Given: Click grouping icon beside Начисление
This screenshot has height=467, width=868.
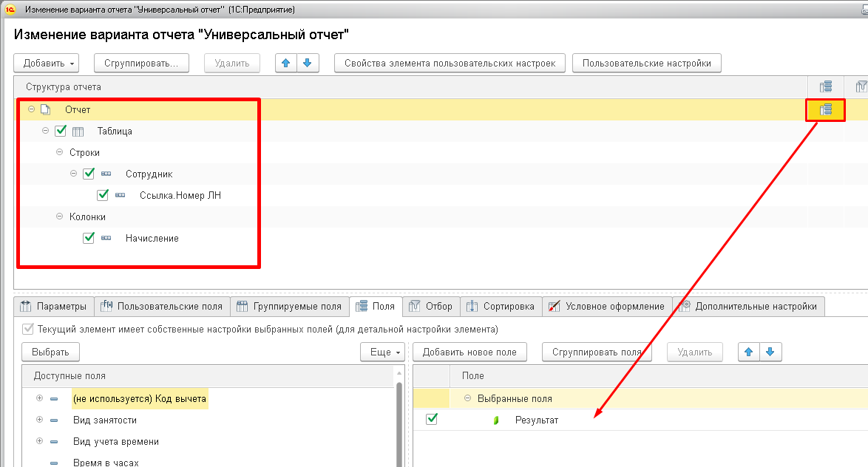Looking at the screenshot, I should point(106,238).
